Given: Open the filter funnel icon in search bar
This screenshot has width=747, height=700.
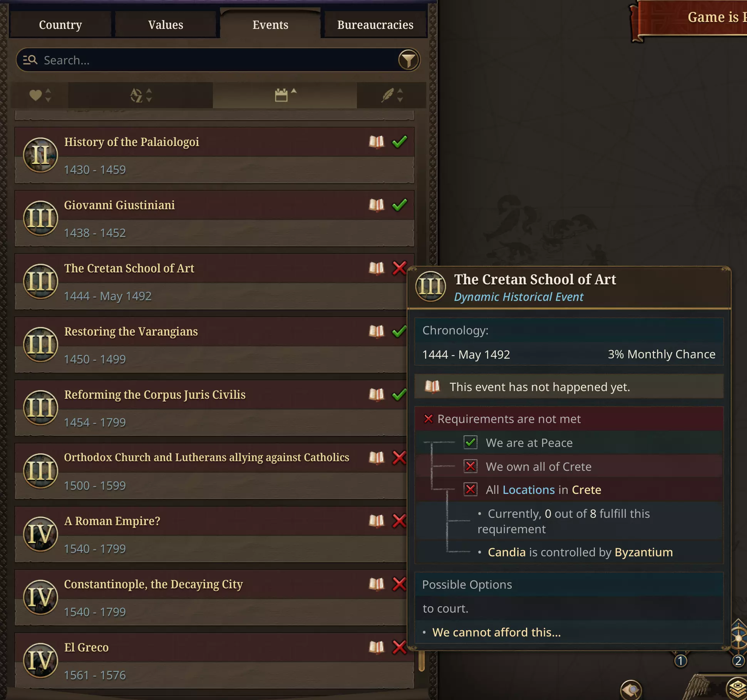Looking at the screenshot, I should (x=409, y=60).
